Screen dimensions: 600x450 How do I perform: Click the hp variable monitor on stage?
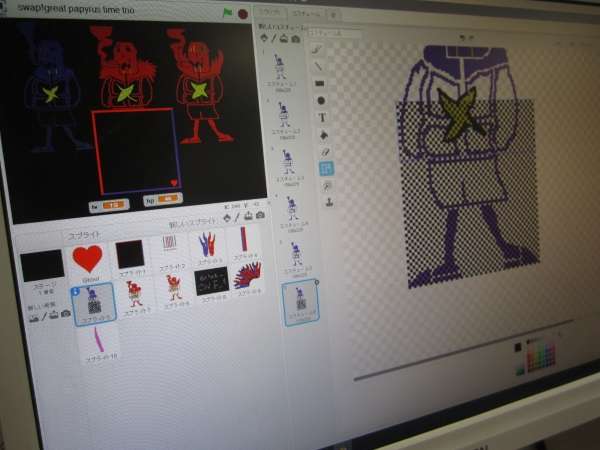click(163, 200)
